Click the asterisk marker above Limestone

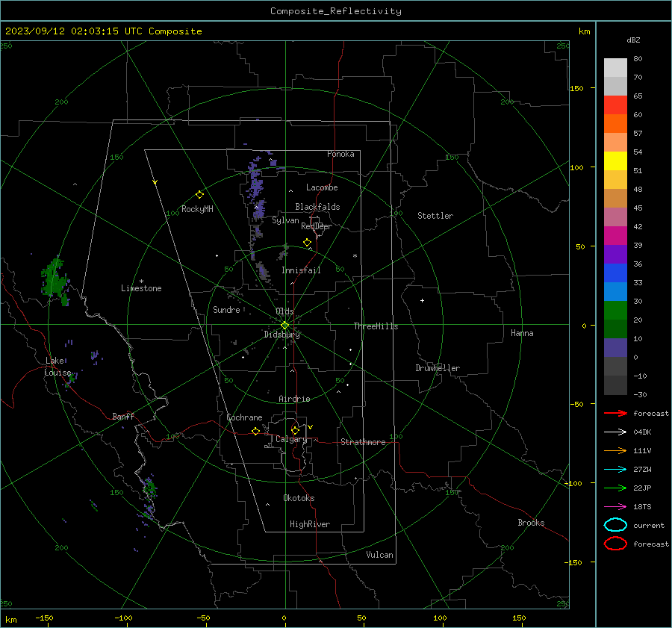tap(141, 282)
